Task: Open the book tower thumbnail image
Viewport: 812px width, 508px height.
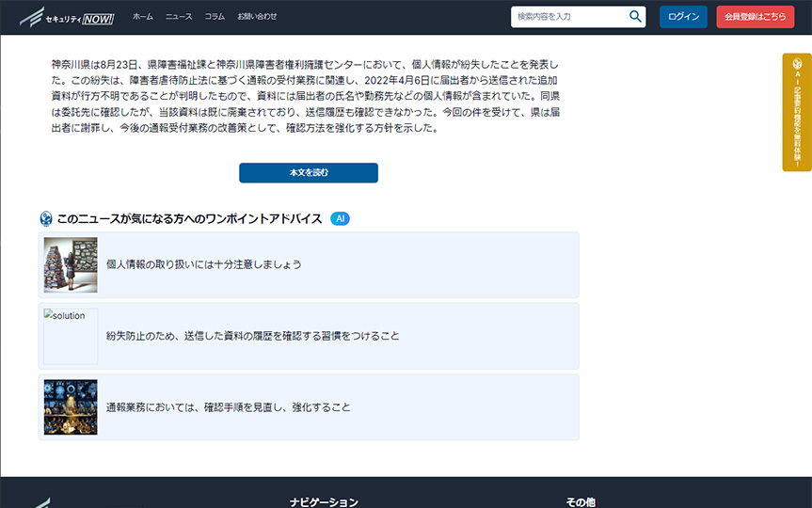Action: (71, 264)
